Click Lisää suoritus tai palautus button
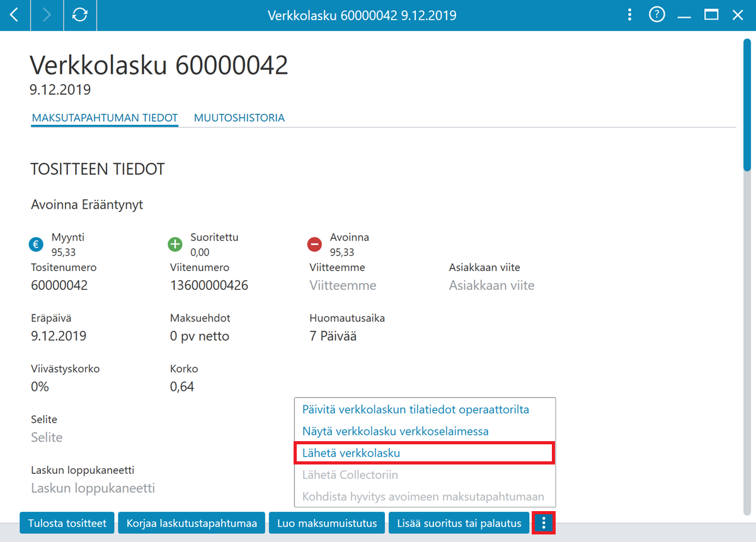 click(x=459, y=523)
